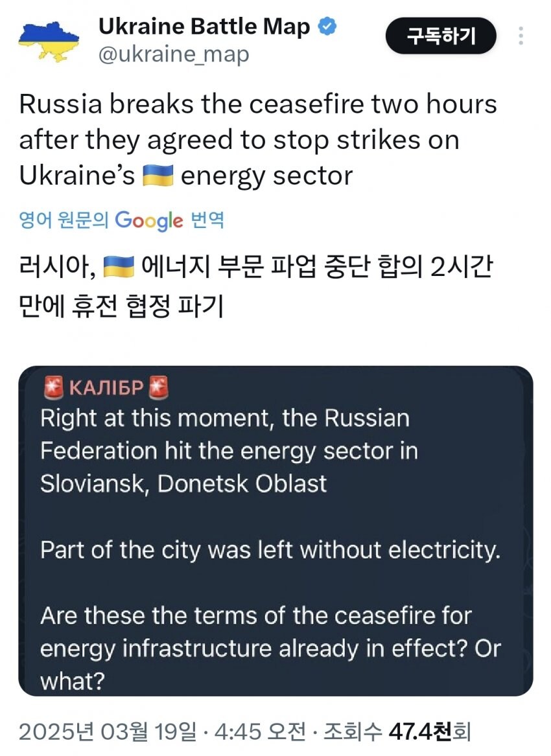Toggle following with the 구독하기 button
Image resolution: width=551 pixels, height=756 pixels.
pos(441,37)
